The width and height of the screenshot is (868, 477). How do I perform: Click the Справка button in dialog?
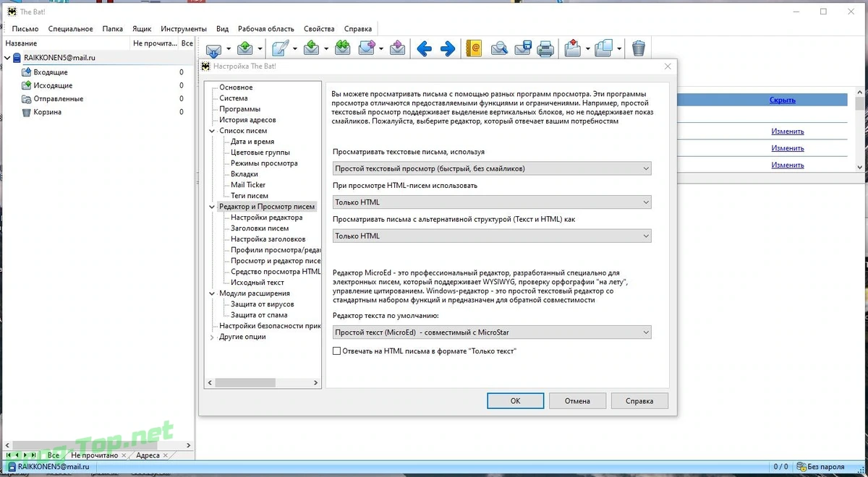639,400
